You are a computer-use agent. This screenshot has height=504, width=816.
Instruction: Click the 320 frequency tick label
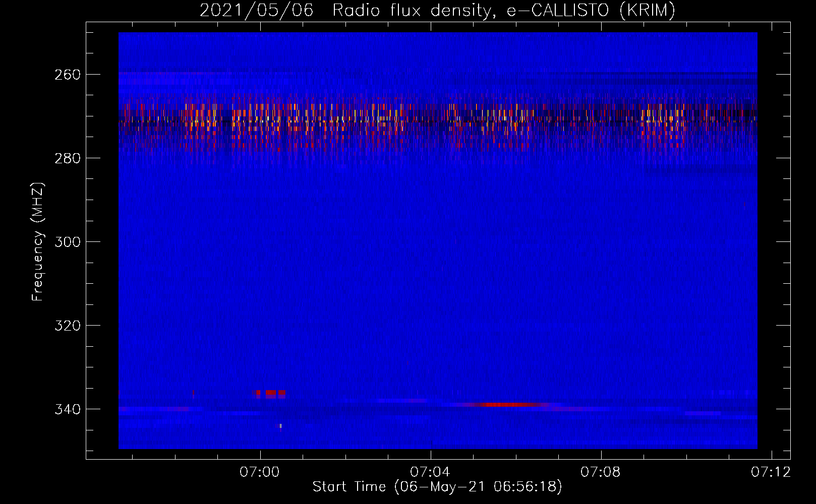coord(68,326)
